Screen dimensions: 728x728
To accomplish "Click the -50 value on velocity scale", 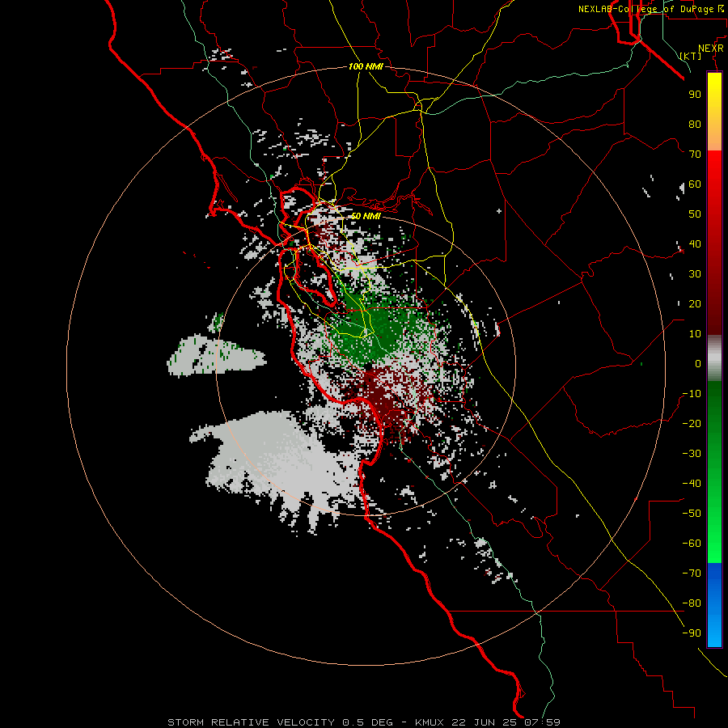I will coord(692,514).
